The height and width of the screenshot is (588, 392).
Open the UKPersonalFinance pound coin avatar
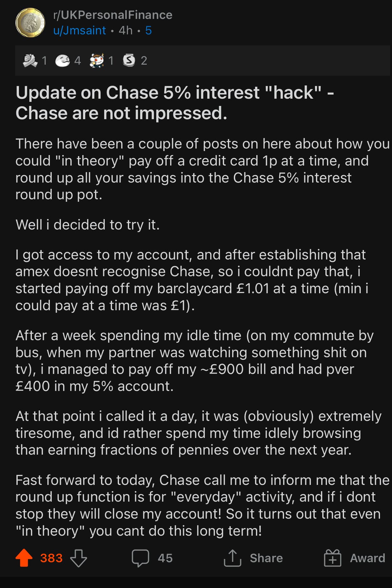(30, 23)
